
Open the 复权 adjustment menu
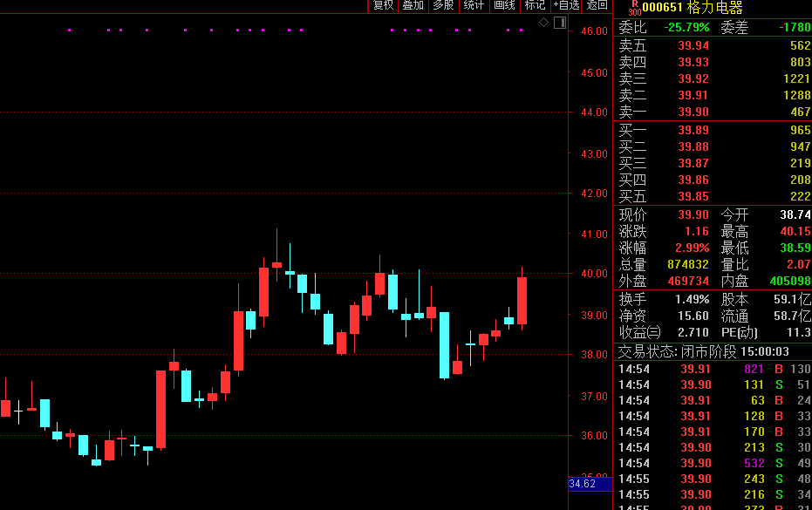pyautogui.click(x=384, y=5)
